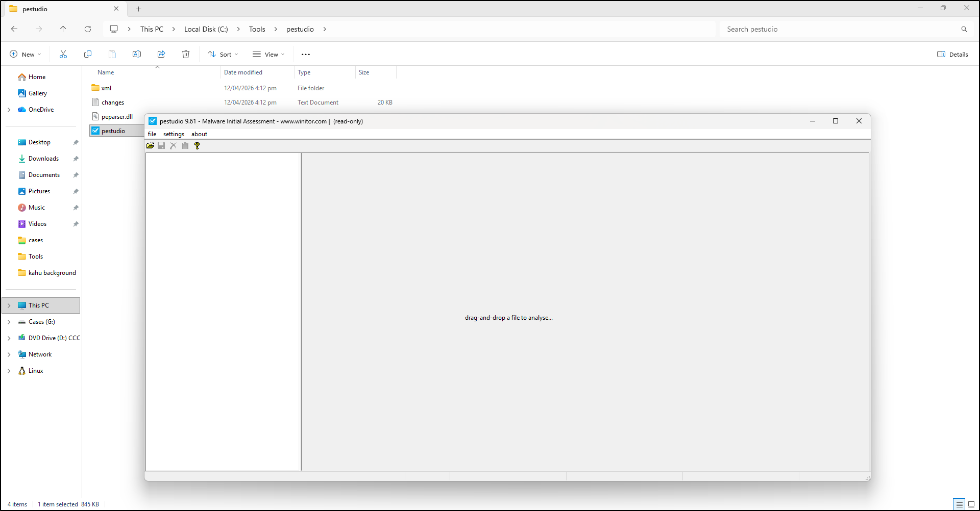Viewport: 980px width, 511px height.
Task: Open Desktop in Quick access
Action: coord(39,142)
